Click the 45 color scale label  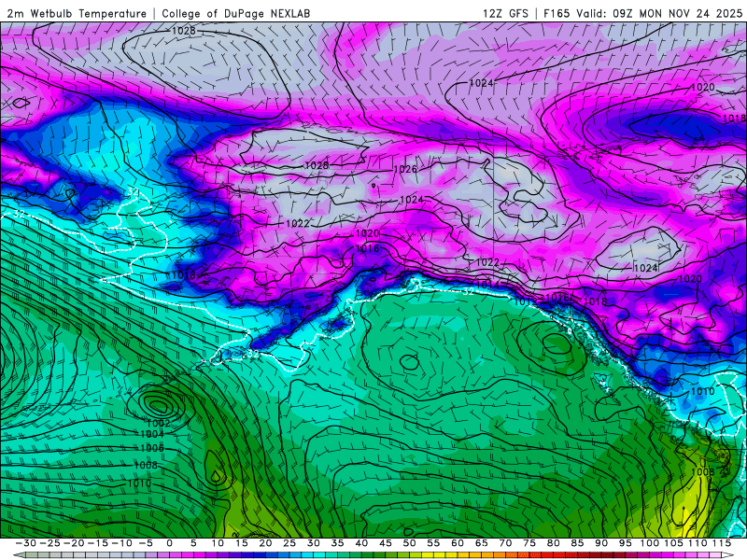pos(386,543)
